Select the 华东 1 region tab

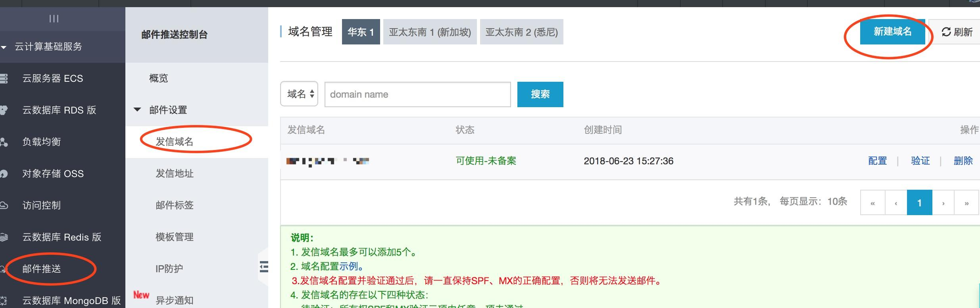(x=361, y=32)
